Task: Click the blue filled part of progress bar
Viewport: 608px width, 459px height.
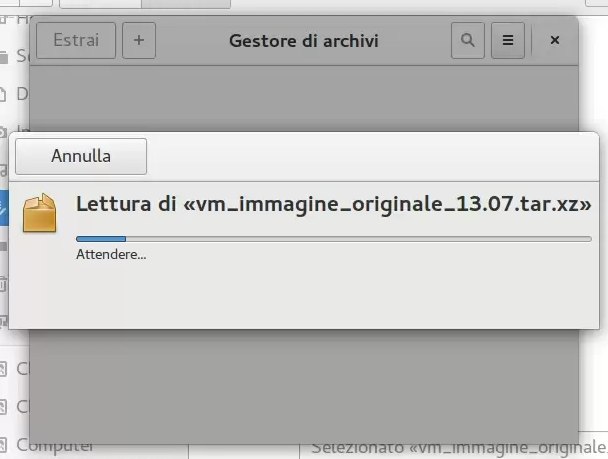Action: tap(100, 239)
